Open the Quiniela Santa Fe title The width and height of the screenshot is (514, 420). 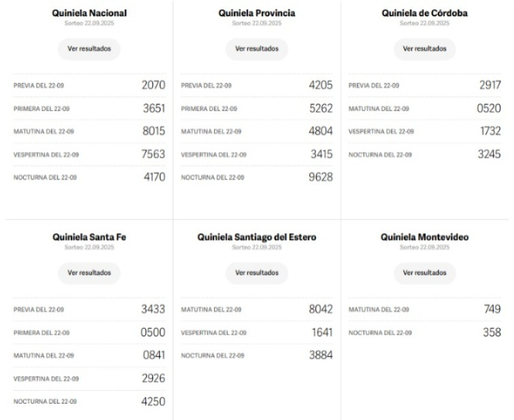(x=89, y=237)
